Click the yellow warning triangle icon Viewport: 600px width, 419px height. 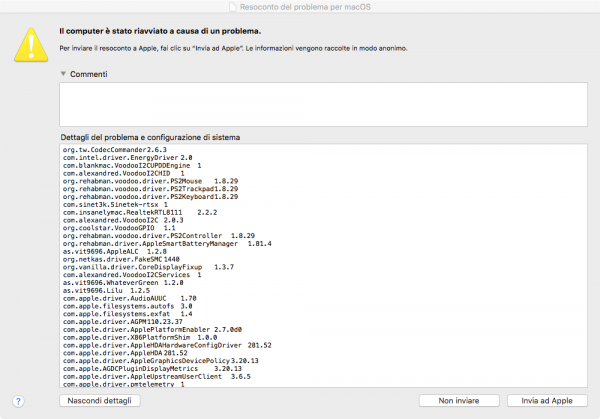31,44
